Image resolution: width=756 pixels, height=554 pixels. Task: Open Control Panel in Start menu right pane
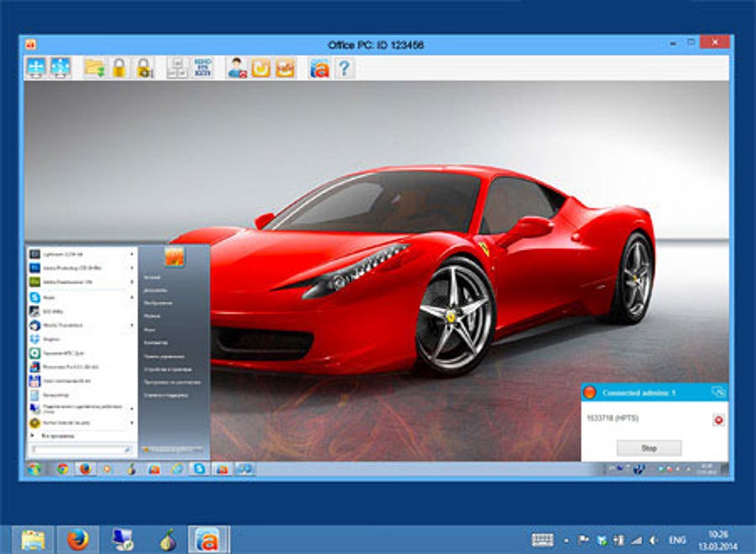(164, 356)
